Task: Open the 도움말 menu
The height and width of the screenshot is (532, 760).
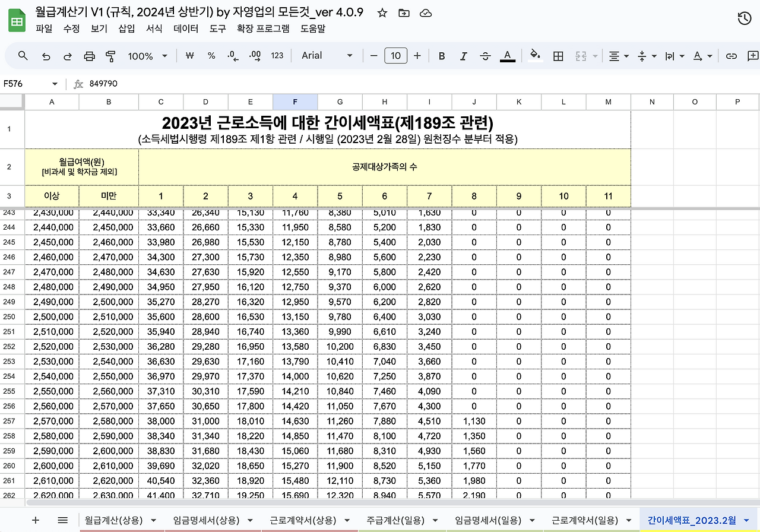Action: click(313, 28)
